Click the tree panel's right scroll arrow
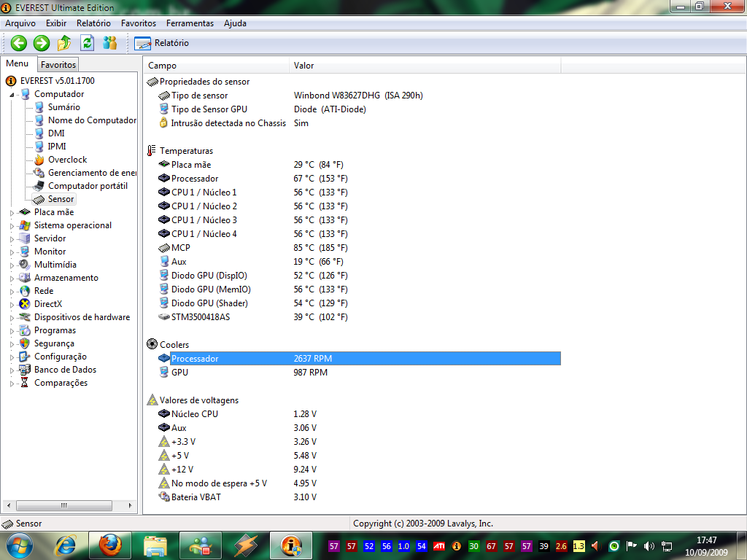Viewport: 747px width, 560px height. [131, 505]
